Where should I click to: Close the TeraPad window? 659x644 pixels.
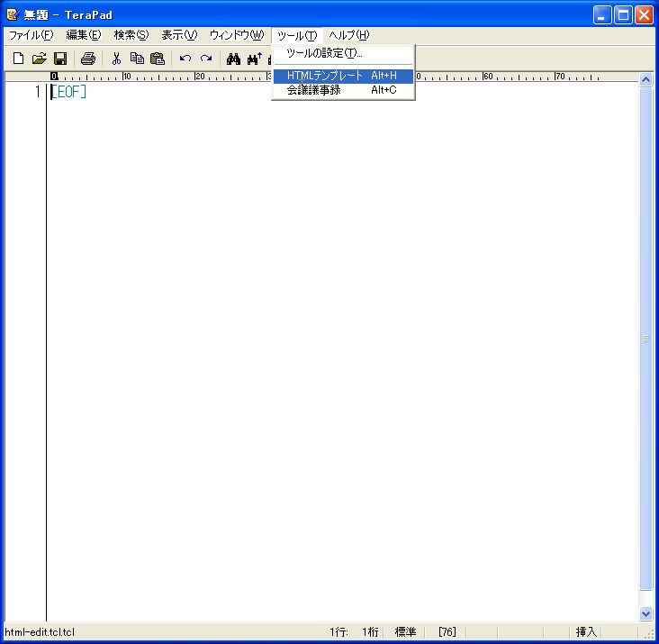pos(644,15)
